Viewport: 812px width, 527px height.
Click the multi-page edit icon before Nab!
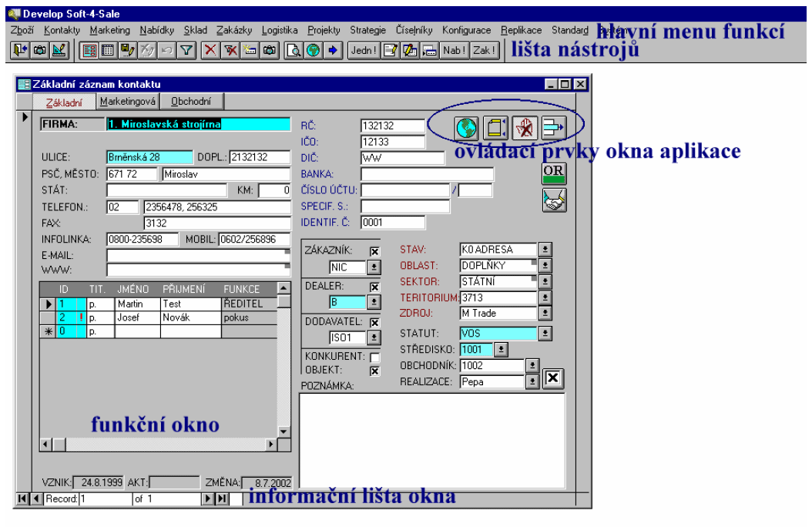(410, 51)
